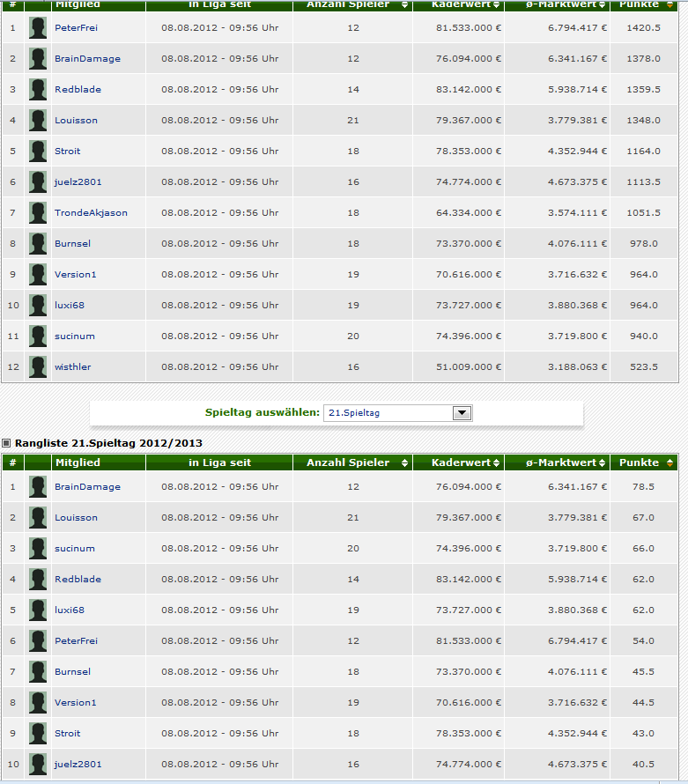Click wisthler's profile avatar
Screen dimensions: 688x784
38,367
